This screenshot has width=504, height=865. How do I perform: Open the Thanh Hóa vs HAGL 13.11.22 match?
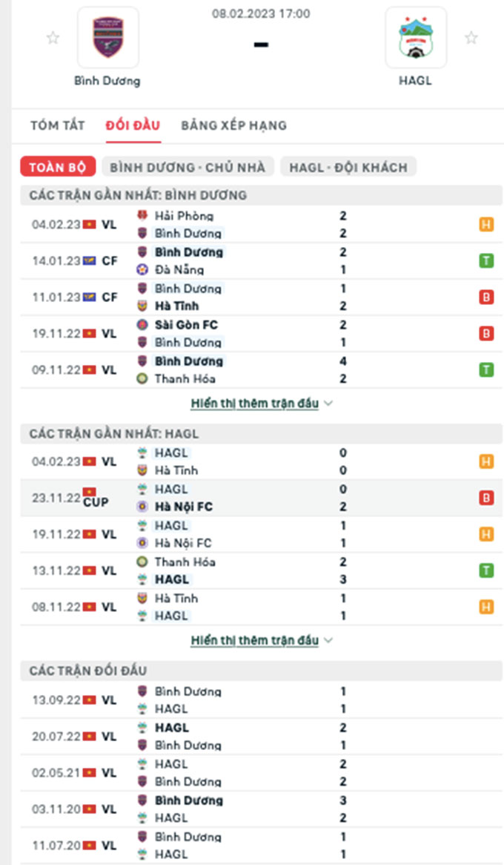click(x=262, y=571)
